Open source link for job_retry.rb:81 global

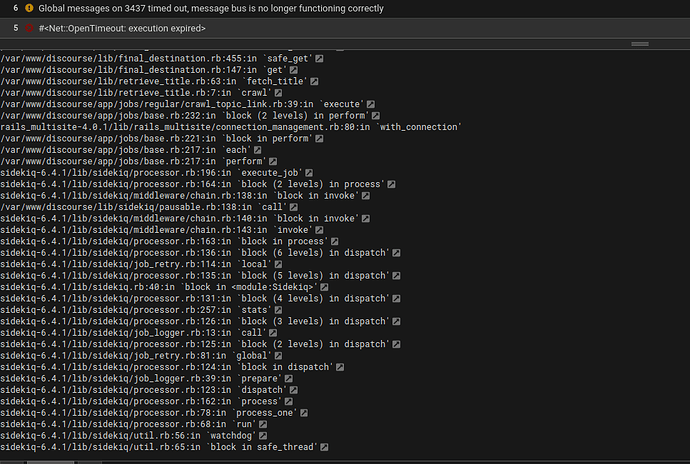tap(278, 356)
